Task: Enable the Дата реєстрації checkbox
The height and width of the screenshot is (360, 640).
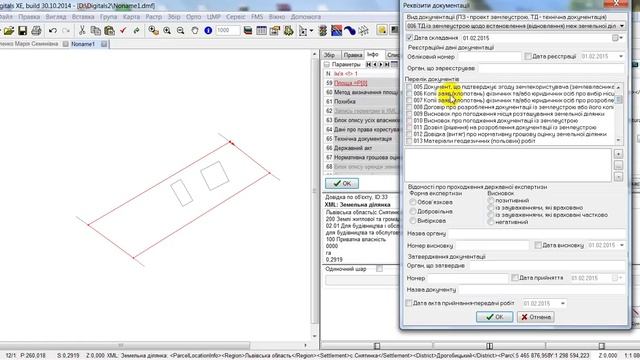Action: point(528,56)
